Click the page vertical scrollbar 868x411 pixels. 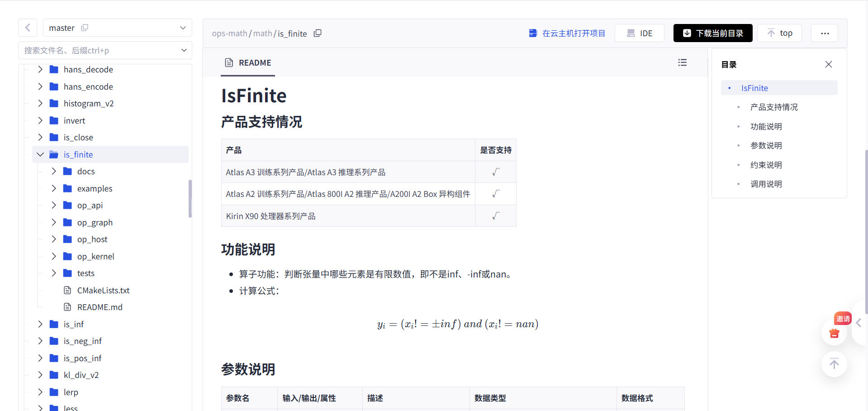pyautogui.click(x=866, y=231)
